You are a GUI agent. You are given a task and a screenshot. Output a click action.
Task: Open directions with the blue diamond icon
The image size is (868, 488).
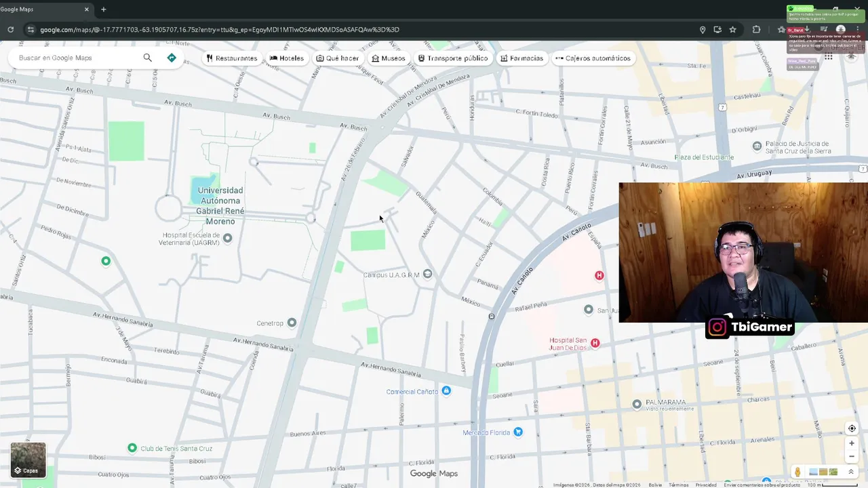172,58
